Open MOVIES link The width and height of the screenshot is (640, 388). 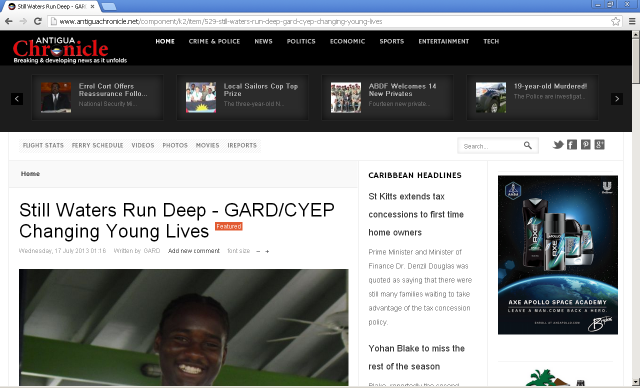click(207, 145)
